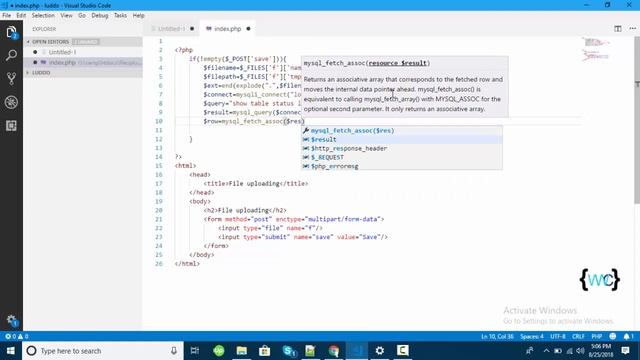Select Untitled-1 in Open Editors
Image resolution: width=640 pixels, height=360 pixels.
(x=83, y=52)
